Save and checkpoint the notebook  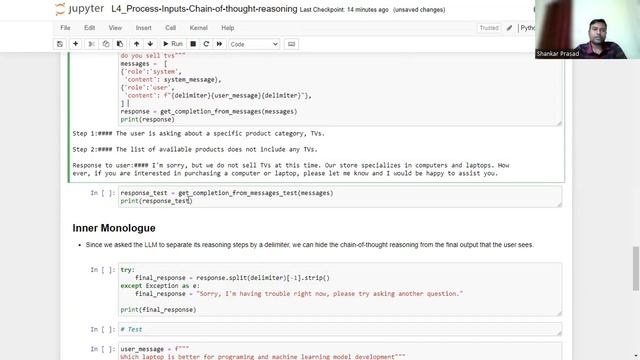point(60,44)
